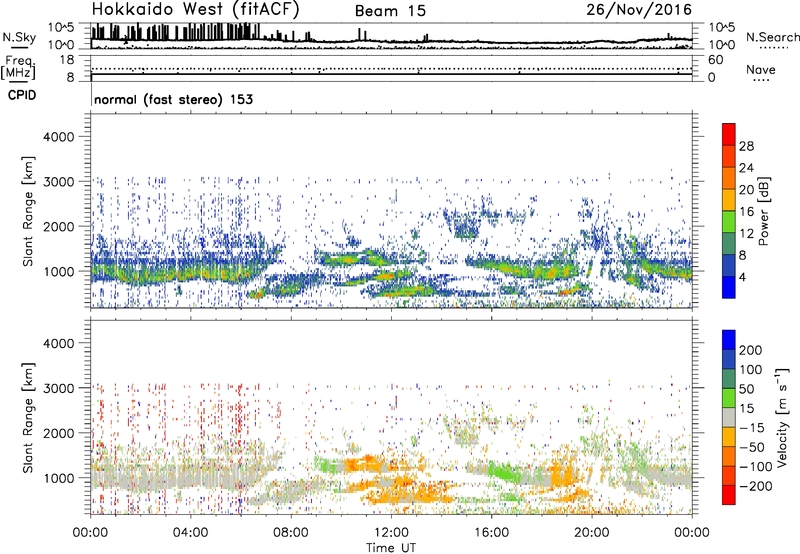Select the 'Freq. [MHz]' axis label
The height and width of the screenshot is (554, 800).
[x=19, y=67]
